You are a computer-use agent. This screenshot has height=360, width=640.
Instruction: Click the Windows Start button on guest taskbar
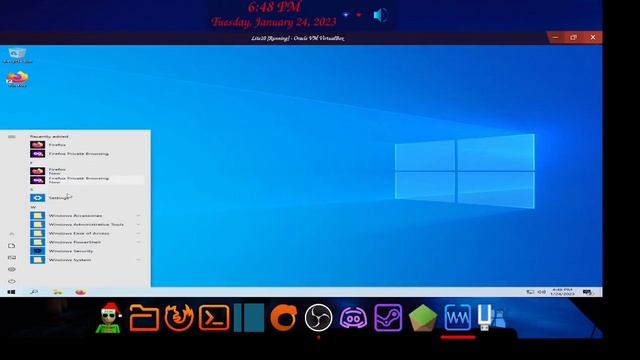[11, 292]
